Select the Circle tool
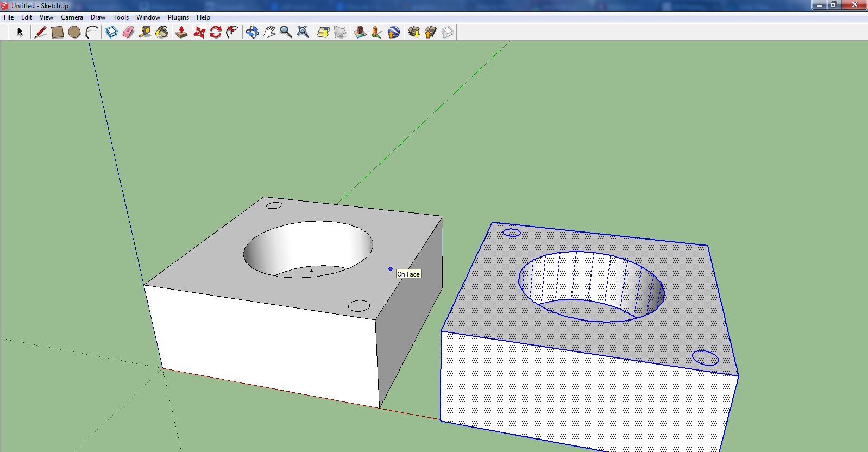This screenshot has width=868, height=452. coord(74,32)
